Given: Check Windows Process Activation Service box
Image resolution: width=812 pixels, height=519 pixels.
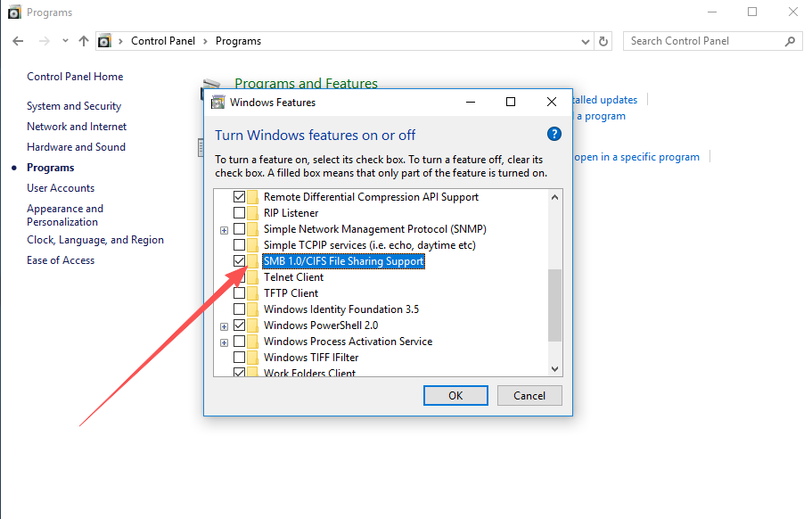Looking at the screenshot, I should click(239, 342).
